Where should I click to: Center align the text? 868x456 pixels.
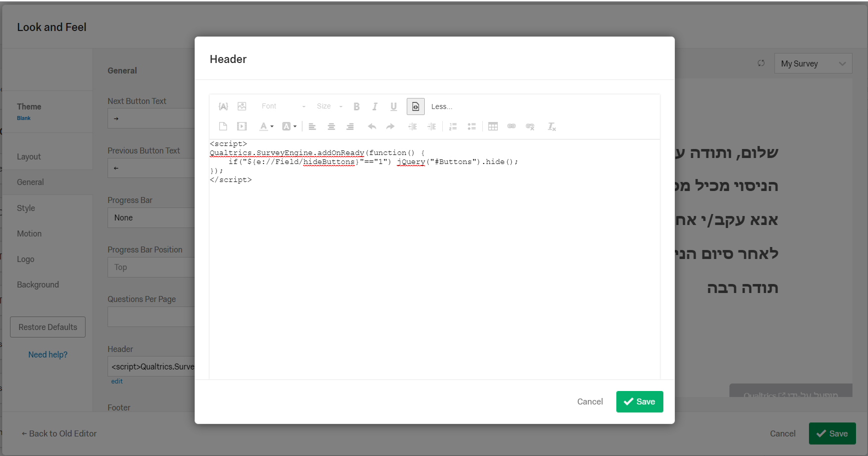tap(331, 126)
